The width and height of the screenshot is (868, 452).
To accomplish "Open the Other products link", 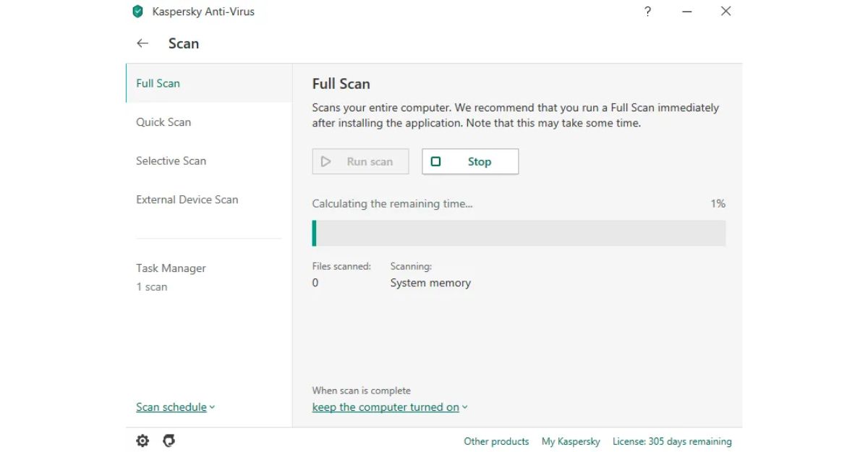I will point(496,441).
